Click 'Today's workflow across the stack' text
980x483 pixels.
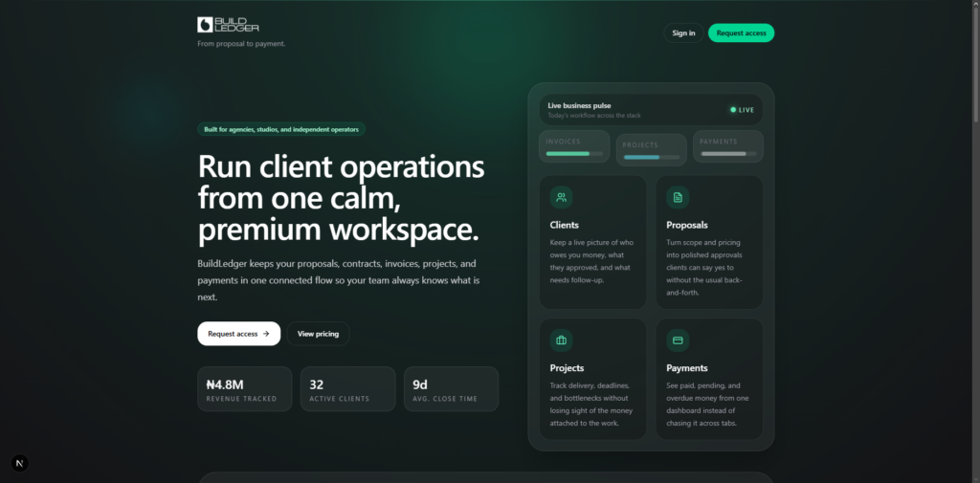point(594,116)
